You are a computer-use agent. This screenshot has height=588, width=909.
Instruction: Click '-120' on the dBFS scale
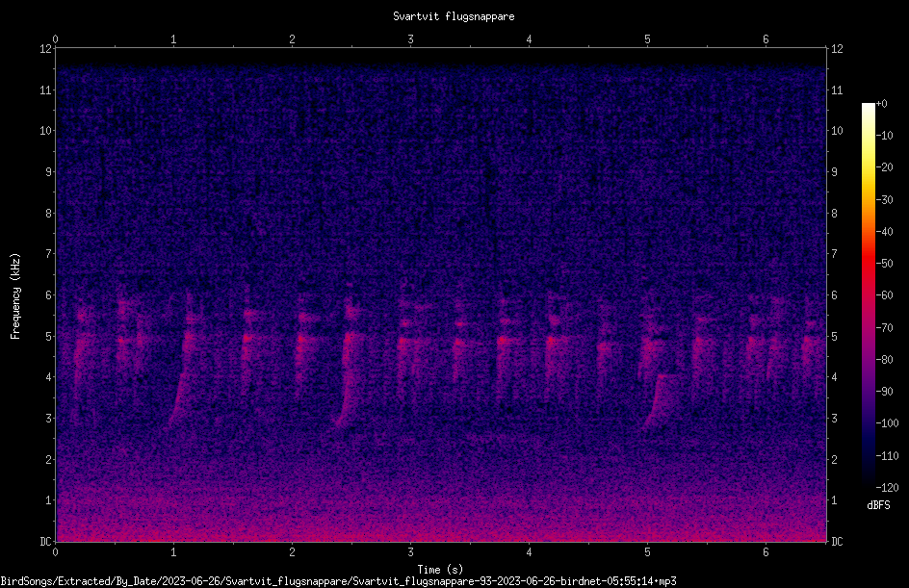pyautogui.click(x=887, y=488)
